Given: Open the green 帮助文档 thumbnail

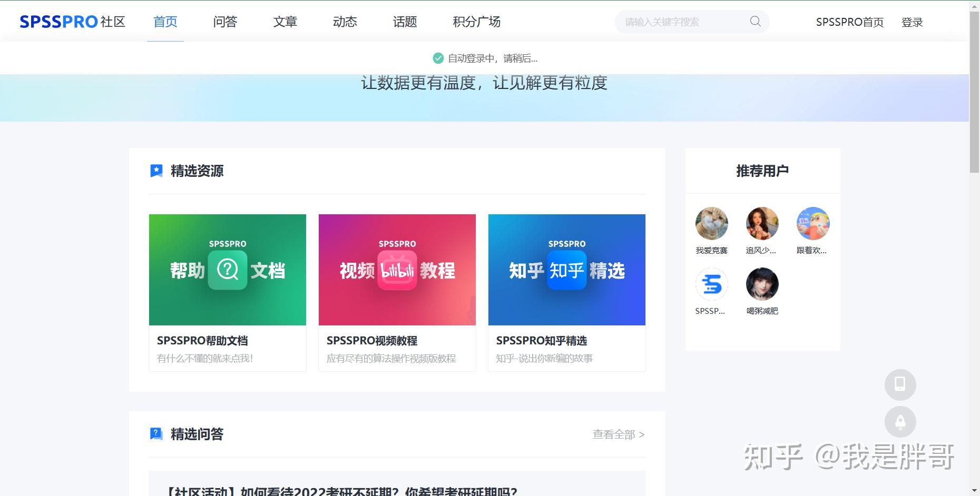Looking at the screenshot, I should 228,270.
